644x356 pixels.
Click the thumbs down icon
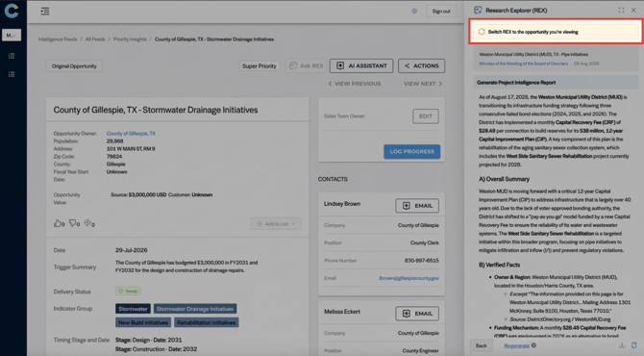74,223
